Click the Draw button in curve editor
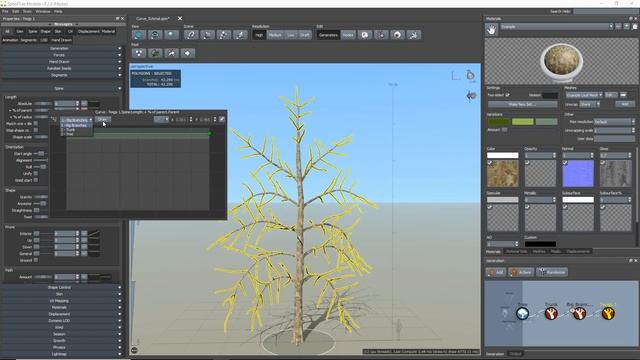This screenshot has height=360, width=640. 102,120
